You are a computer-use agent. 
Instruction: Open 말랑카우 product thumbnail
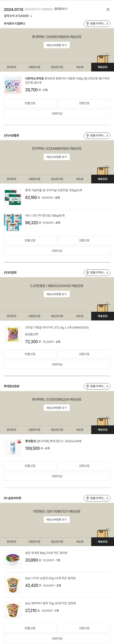coord(13,85)
